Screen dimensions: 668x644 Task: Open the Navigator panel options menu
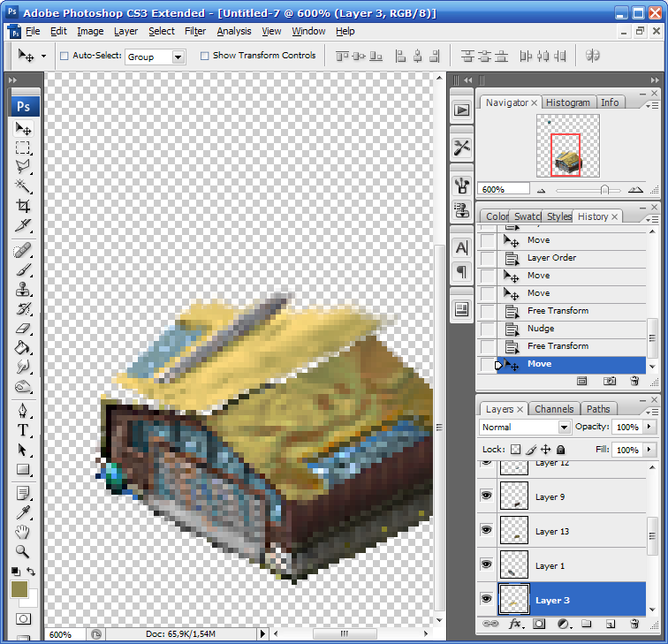click(x=652, y=105)
